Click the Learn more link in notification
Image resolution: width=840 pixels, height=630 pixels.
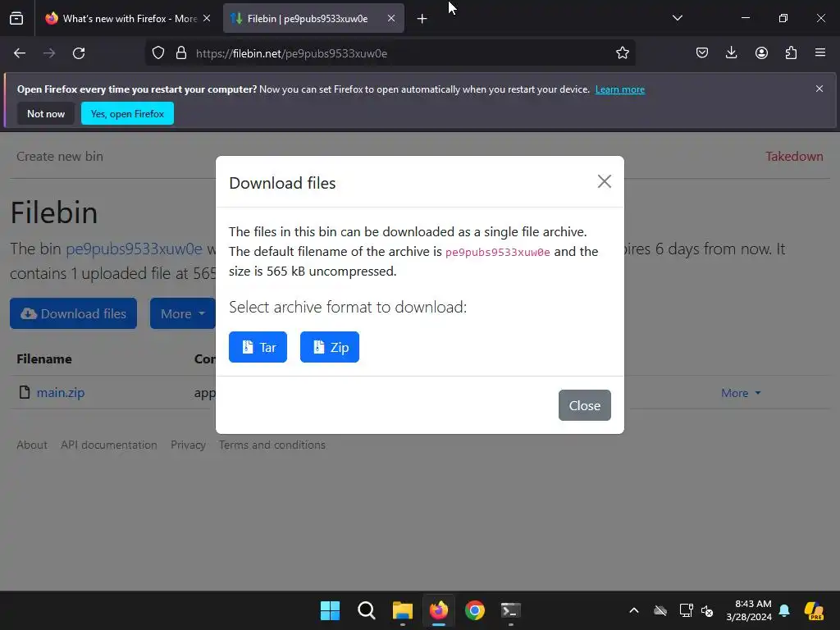620,89
